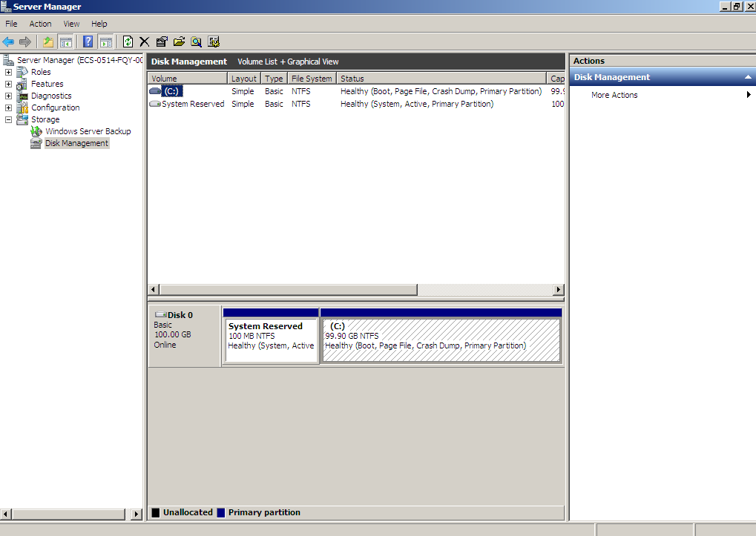This screenshot has width=756, height=536.
Task: Select Windows Server Backup in tree
Action: (x=88, y=131)
